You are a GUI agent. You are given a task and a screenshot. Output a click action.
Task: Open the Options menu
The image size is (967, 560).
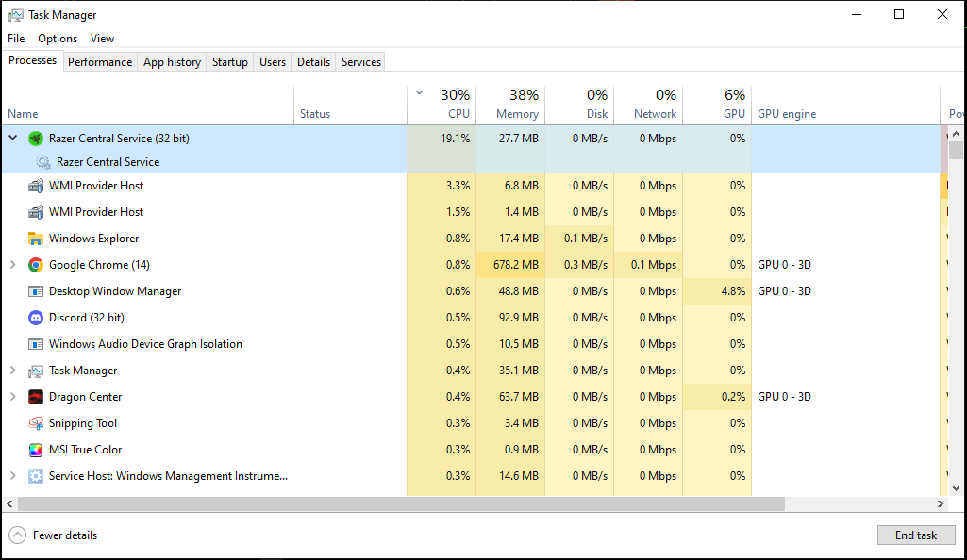click(58, 39)
